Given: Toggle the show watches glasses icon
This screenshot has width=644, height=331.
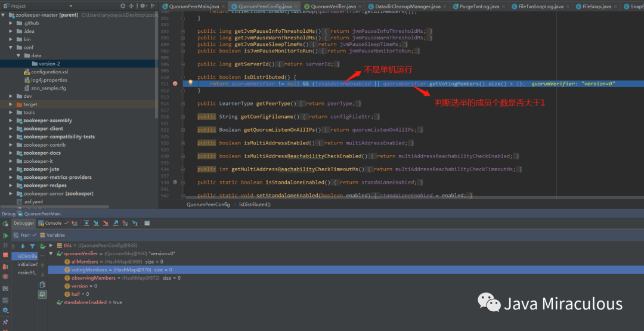Looking at the screenshot, I should 43,295.
